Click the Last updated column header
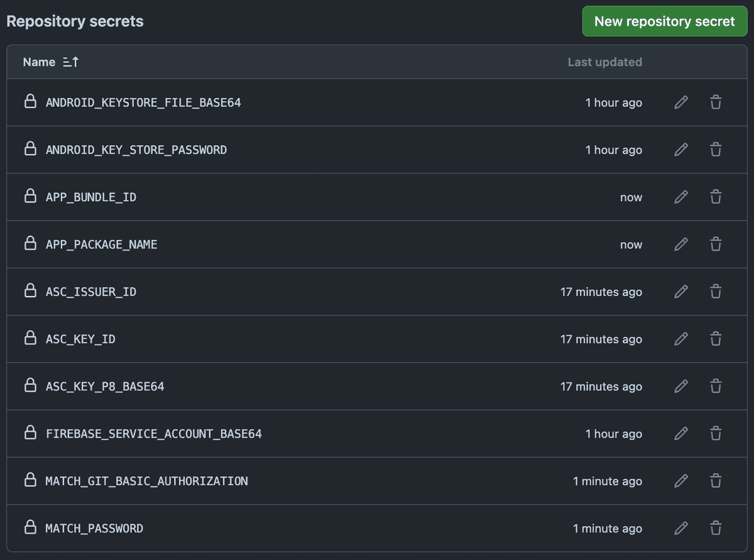This screenshot has width=754, height=560. tap(604, 62)
